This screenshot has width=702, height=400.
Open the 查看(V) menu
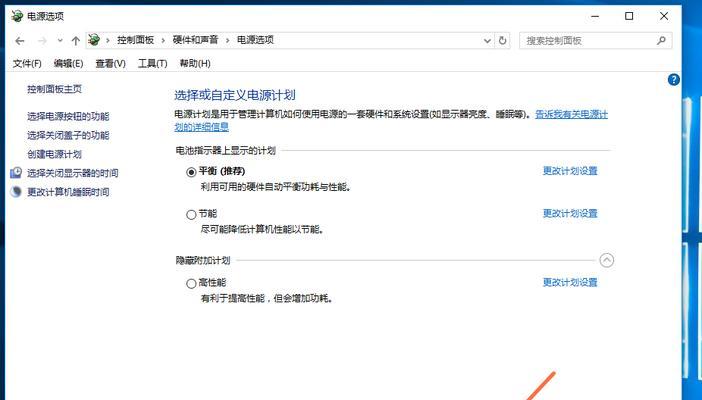(110, 64)
